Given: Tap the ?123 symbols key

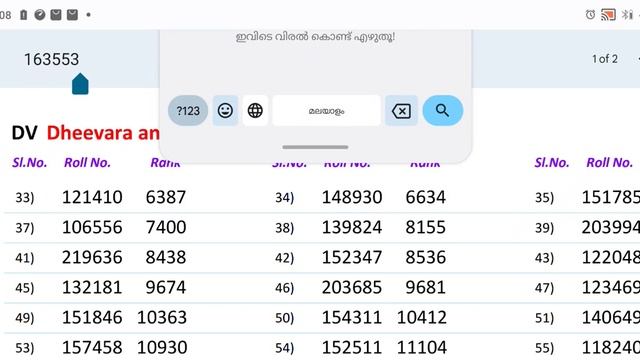Looking at the screenshot, I should [188, 111].
